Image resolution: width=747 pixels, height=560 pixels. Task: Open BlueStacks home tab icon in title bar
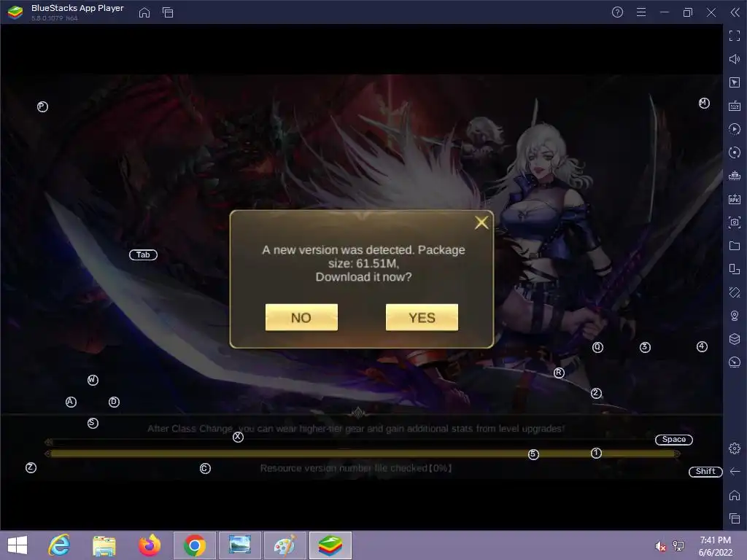144,12
